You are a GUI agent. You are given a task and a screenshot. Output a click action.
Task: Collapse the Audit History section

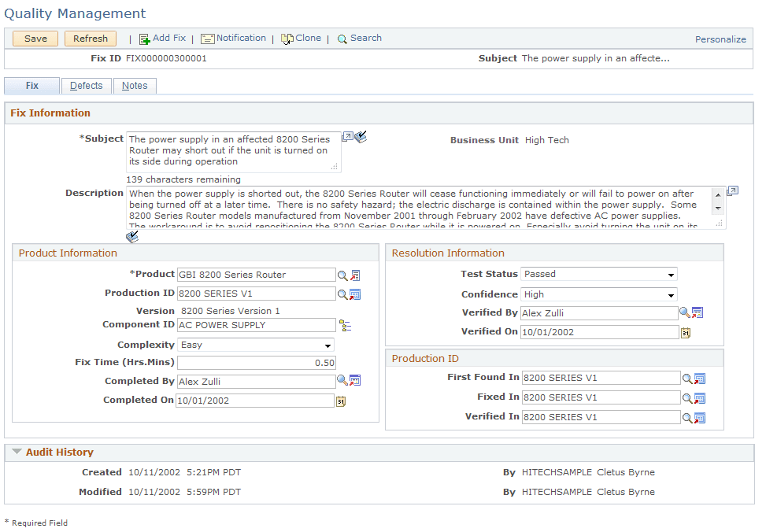click(19, 453)
